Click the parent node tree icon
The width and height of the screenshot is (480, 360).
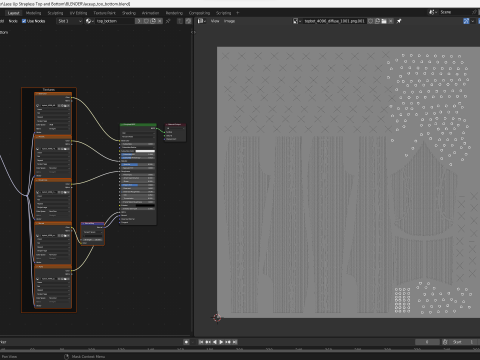pos(180,21)
